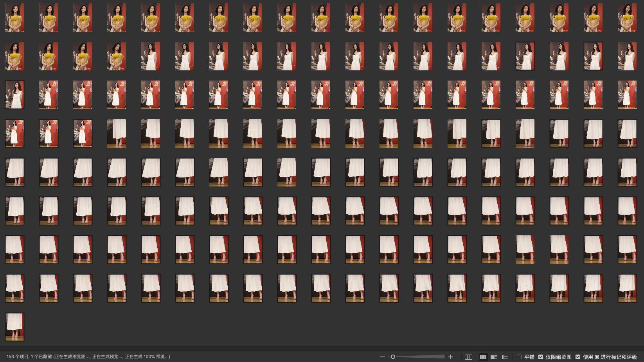Uncheck the 仅限缩览图 checkbox
The image size is (644, 362).
pyautogui.click(x=541, y=357)
